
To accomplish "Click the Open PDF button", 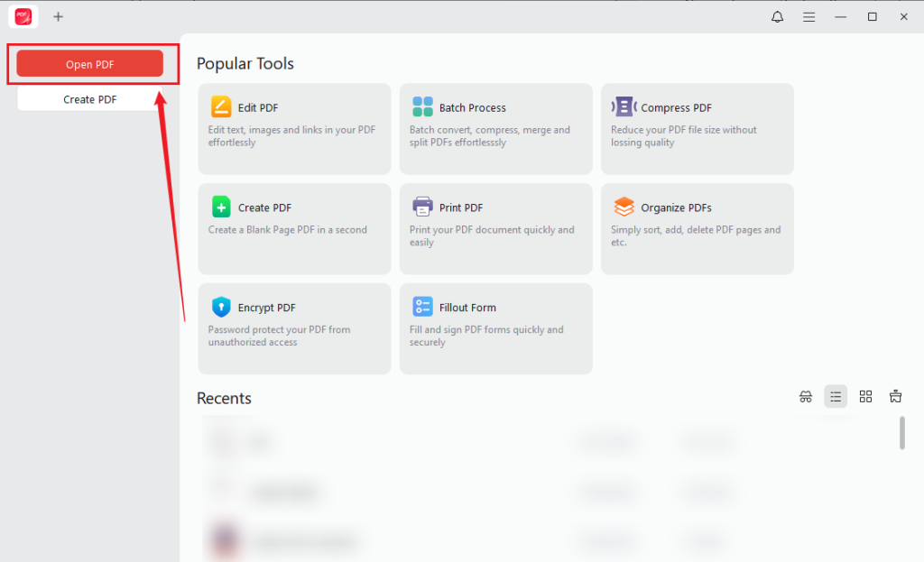I will point(89,64).
